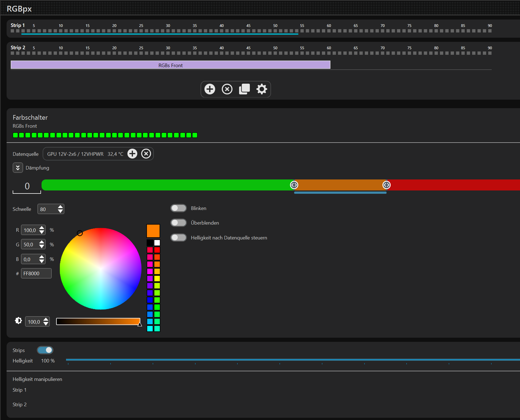Enable the Überblenden switch
This screenshot has width=520, height=420.
pos(179,223)
